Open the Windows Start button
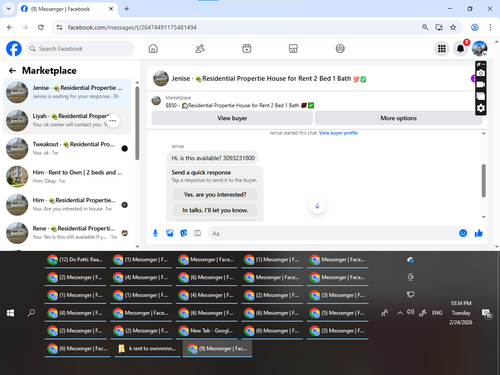Viewport: 500px width, 375px height. [x=10, y=313]
